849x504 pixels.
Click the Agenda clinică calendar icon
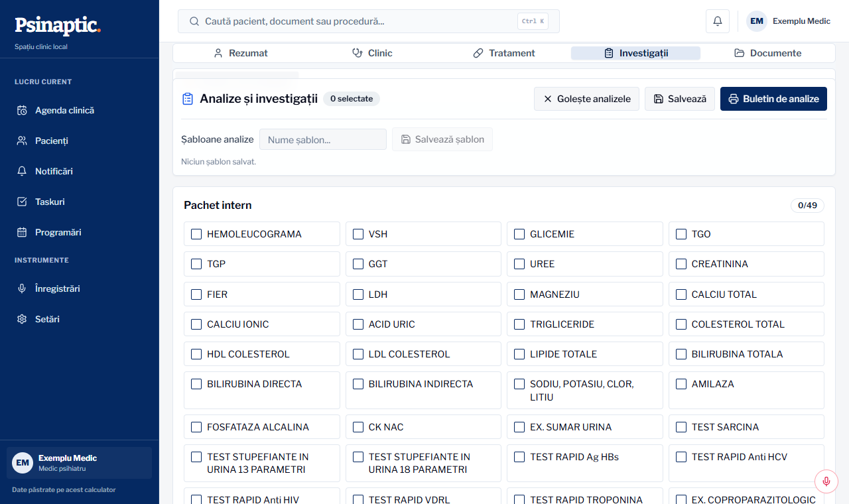coord(22,110)
